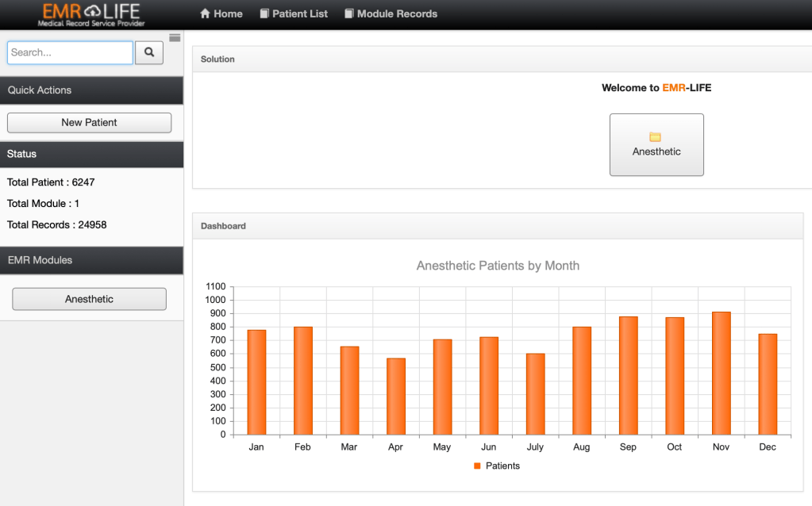Image resolution: width=812 pixels, height=506 pixels.
Task: Click the Patient List book icon
Action: point(264,13)
